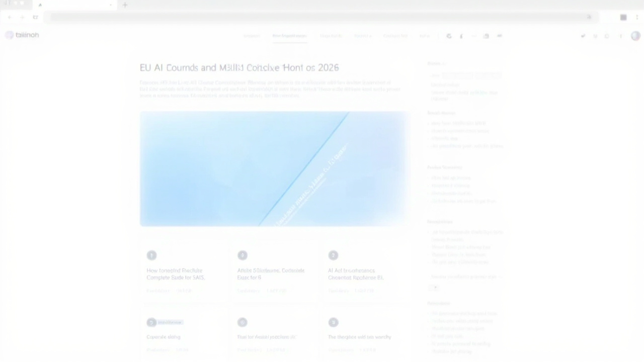Click the site logo in the header
Viewport: 644px width, 362px height.
(x=22, y=35)
